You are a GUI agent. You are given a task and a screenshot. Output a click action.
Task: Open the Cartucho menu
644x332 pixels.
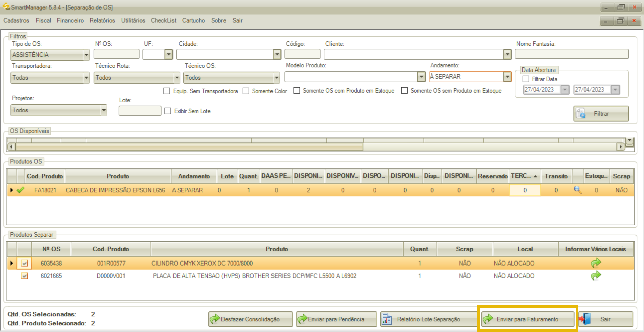pos(193,20)
